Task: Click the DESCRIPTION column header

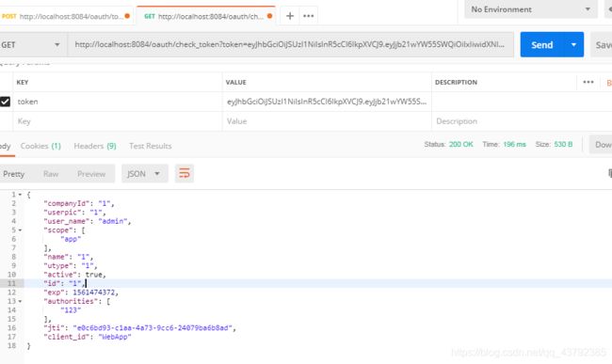Action: click(456, 82)
